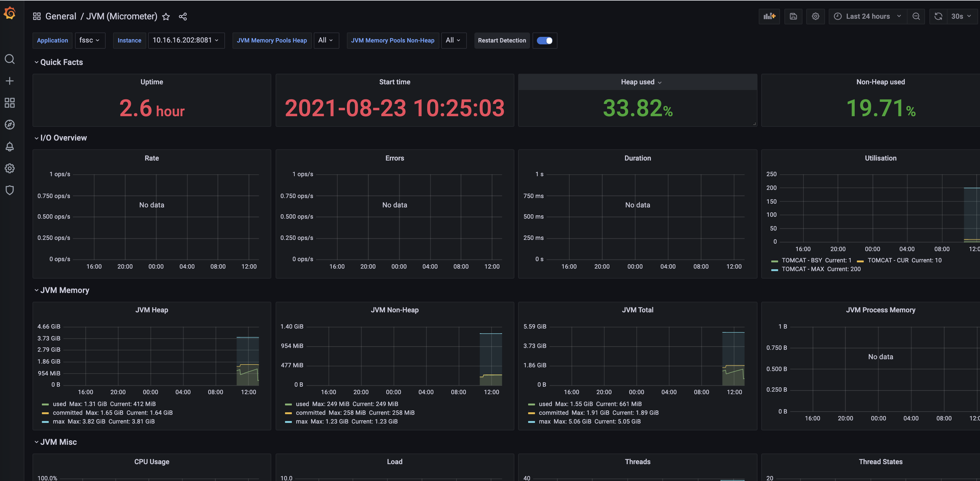Star the JVM (Micrometer) dashboard
980x481 pixels.
tap(166, 17)
